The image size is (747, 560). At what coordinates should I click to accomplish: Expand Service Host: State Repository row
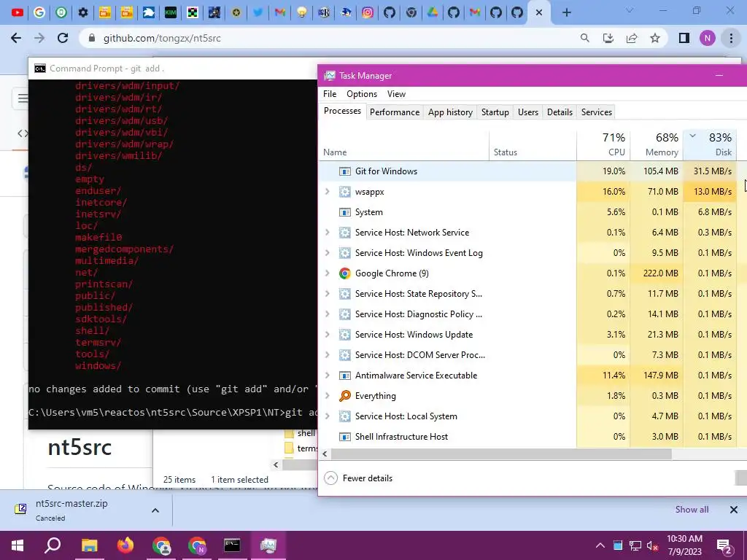[328, 294]
